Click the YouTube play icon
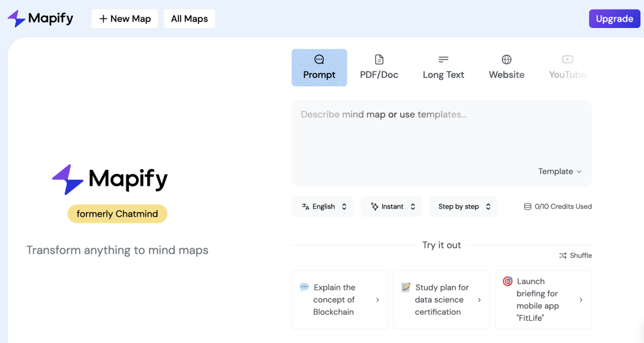The image size is (644, 343). [567, 60]
